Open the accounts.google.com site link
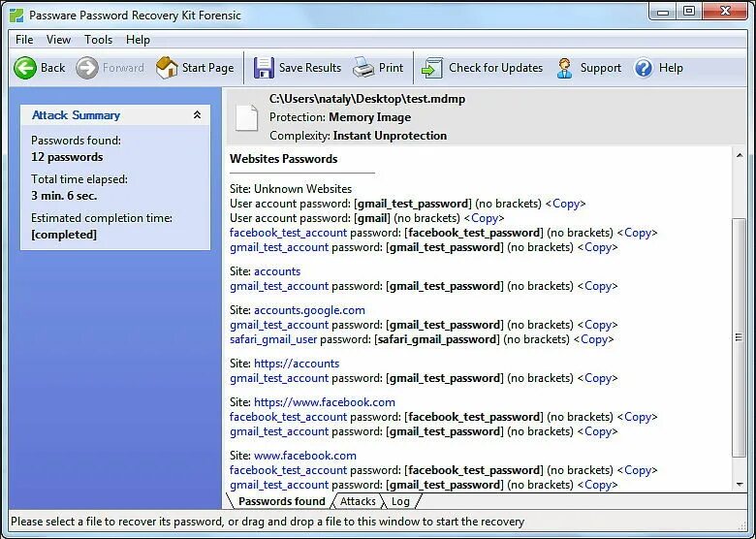The image size is (756, 539). [309, 310]
